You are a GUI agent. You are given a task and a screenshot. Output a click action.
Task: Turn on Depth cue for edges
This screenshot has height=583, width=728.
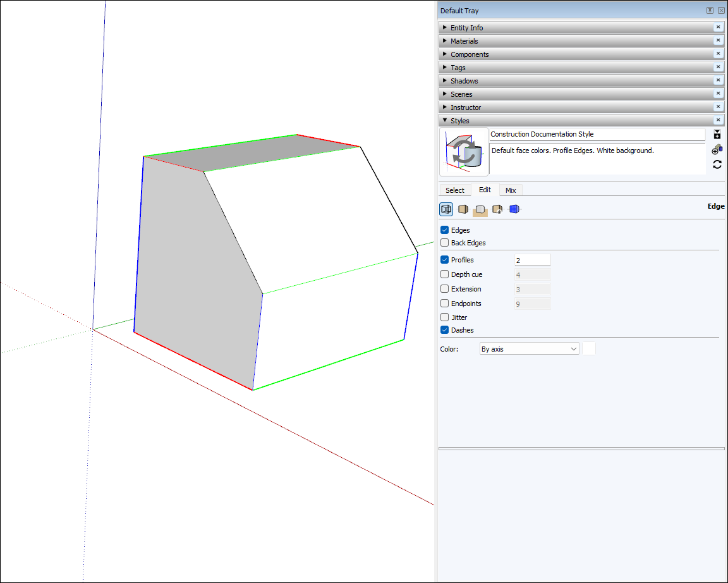[x=444, y=274]
